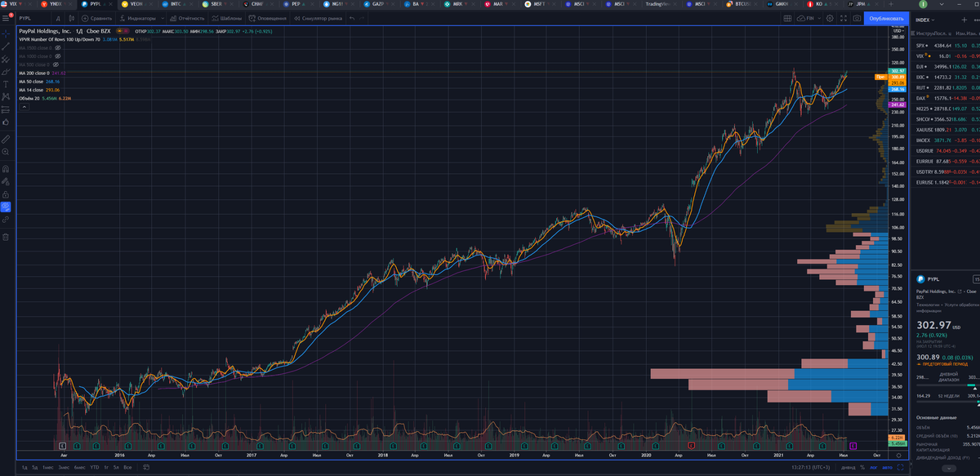Image resolution: width=980 pixels, height=476 pixels.
Task: Select USDRUB row in the watchlist
Action: 945,150
